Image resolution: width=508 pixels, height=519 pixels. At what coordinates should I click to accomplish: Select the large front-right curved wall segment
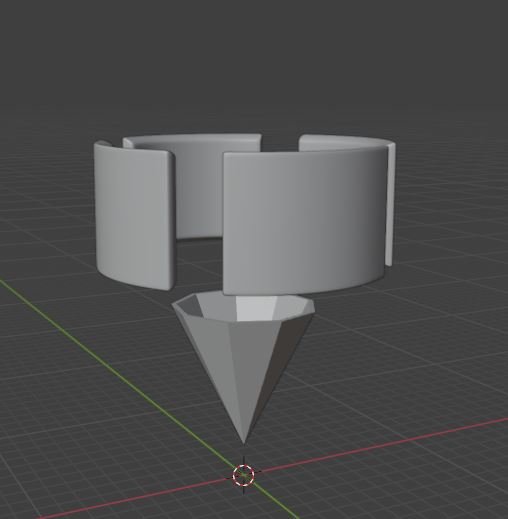[x=303, y=220]
